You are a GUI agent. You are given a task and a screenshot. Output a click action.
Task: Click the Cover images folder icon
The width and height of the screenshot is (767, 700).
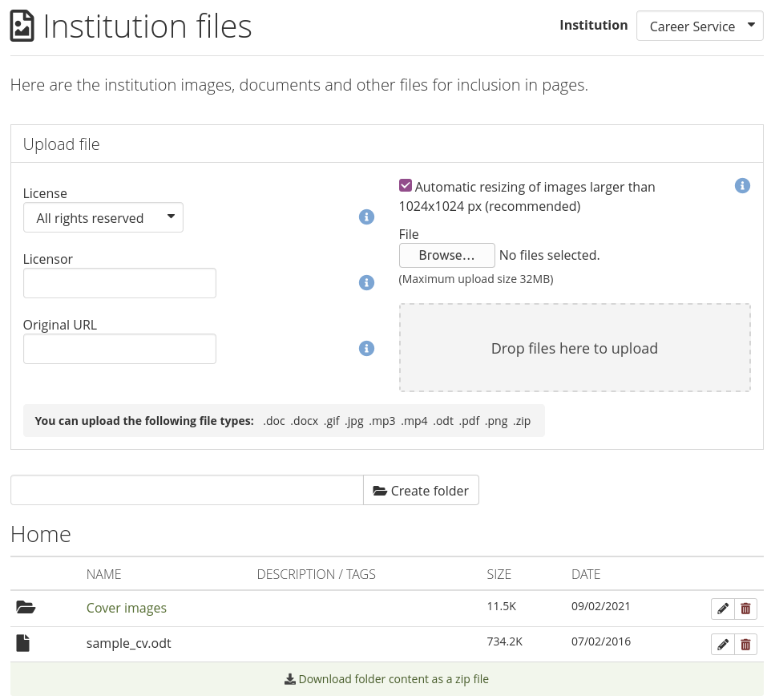pos(26,608)
